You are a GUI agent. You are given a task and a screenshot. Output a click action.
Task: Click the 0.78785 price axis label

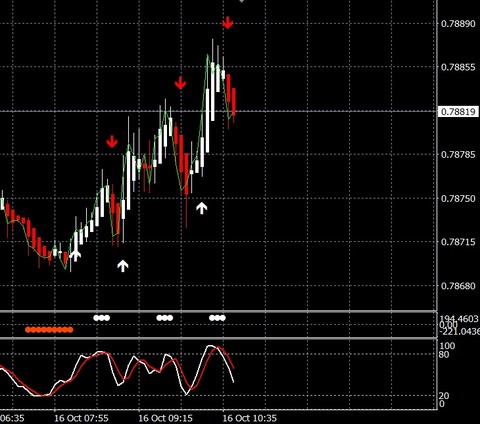(458, 155)
